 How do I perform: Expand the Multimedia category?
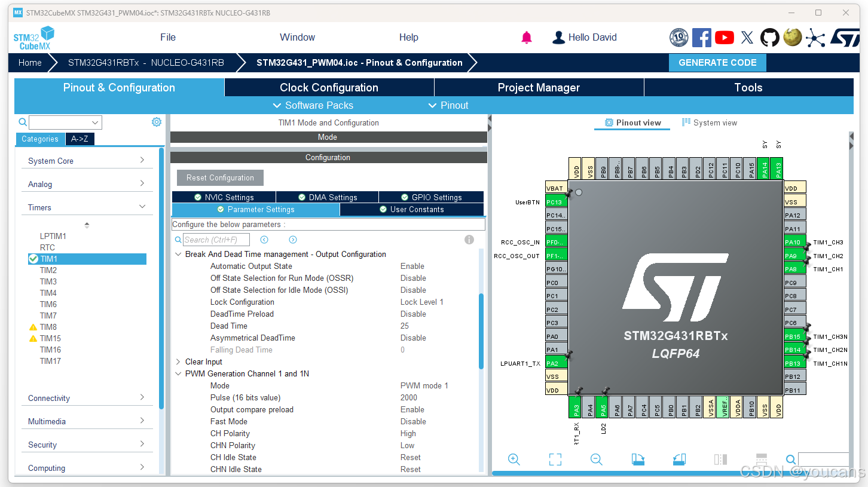[x=87, y=421]
